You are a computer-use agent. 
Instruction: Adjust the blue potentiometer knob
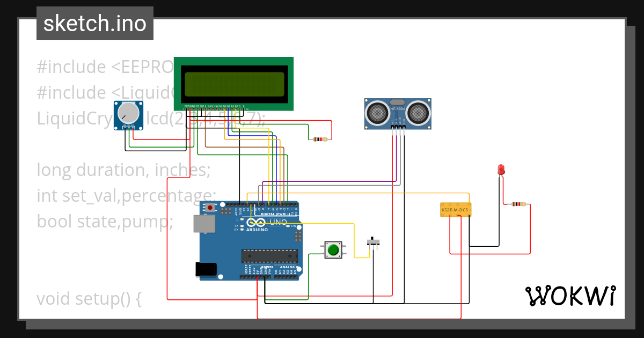pyautogui.click(x=127, y=114)
